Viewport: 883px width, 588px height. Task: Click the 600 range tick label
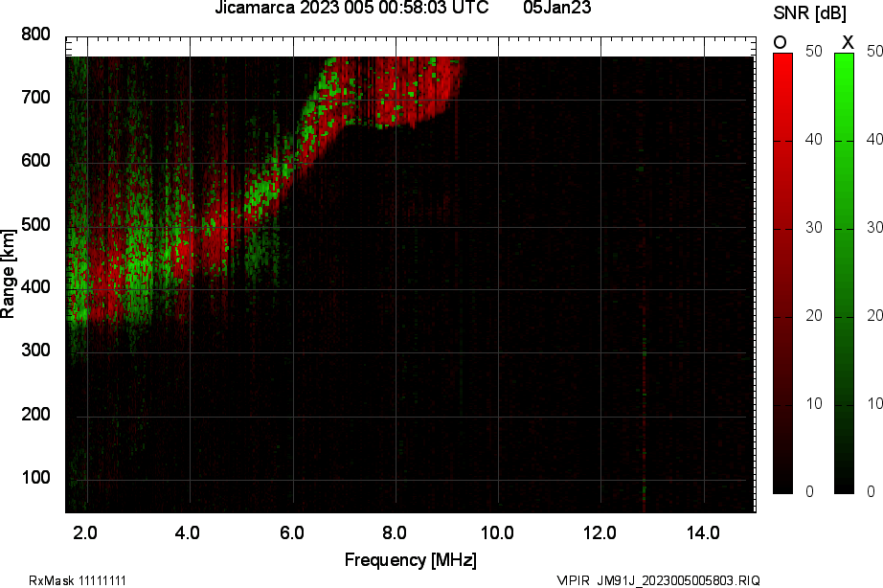[x=36, y=161]
